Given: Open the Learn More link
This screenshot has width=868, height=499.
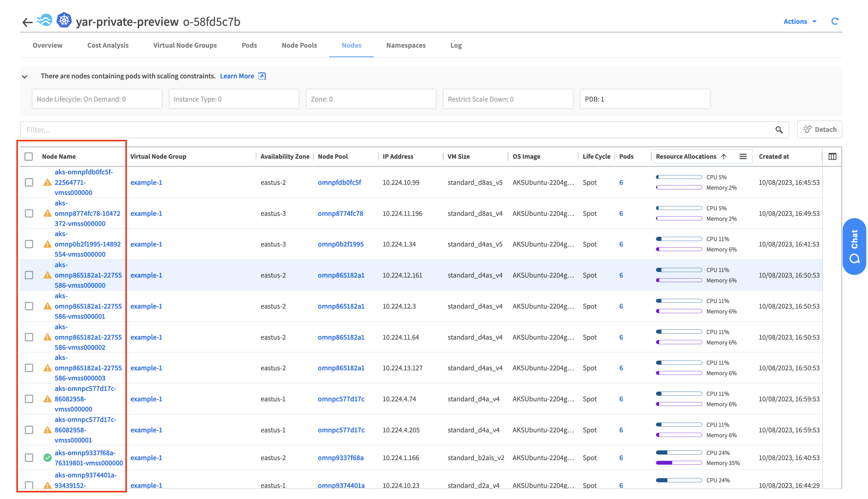Looking at the screenshot, I should 237,76.
